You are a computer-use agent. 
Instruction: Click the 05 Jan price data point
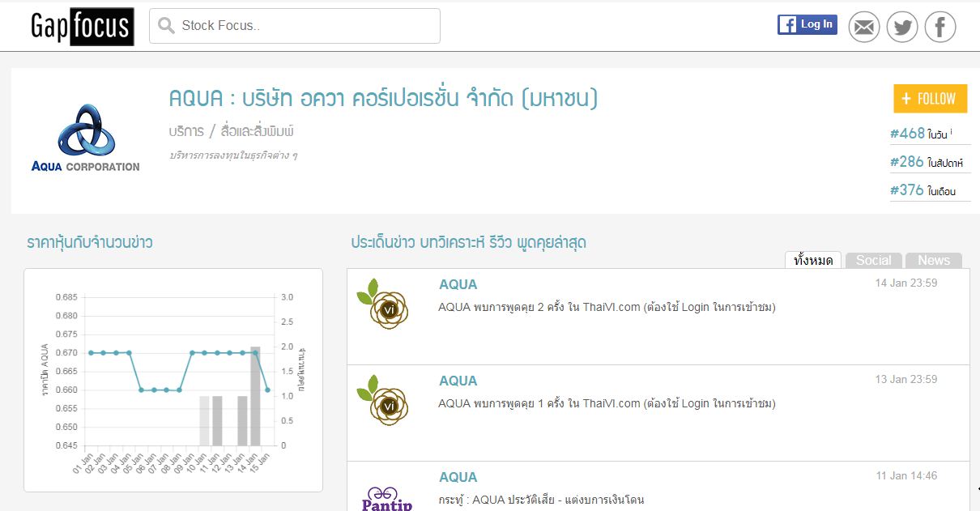[141, 390]
